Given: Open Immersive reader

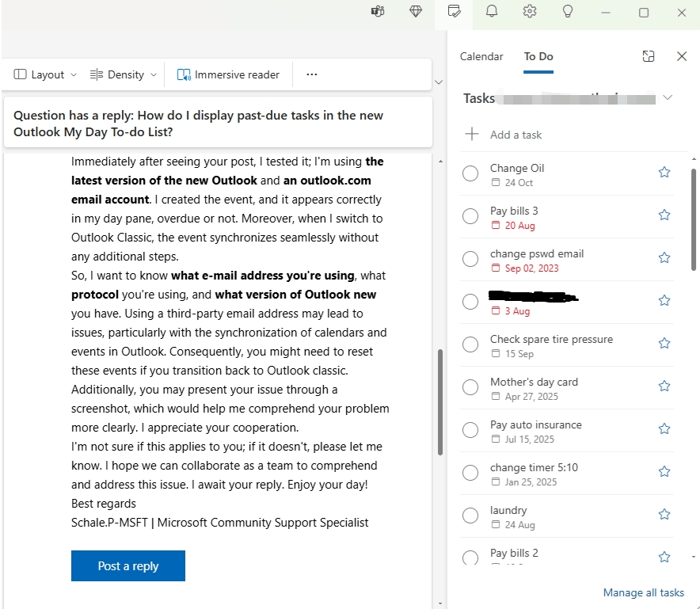Looking at the screenshot, I should click(x=228, y=74).
